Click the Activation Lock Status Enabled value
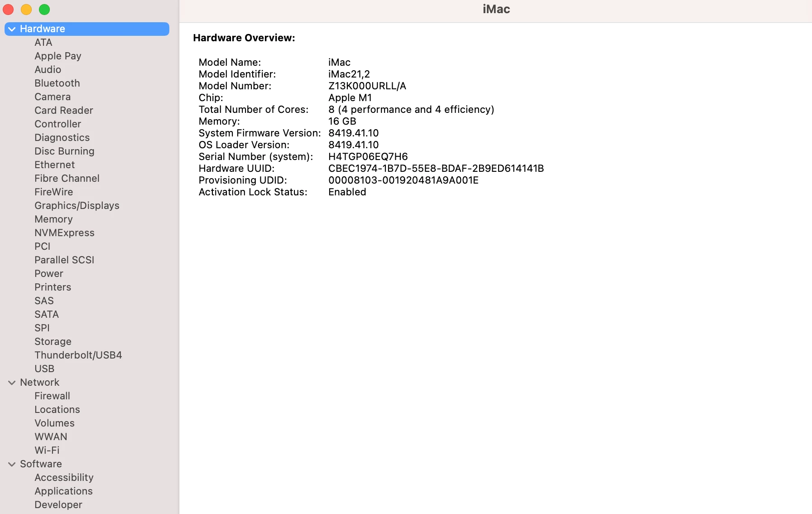The width and height of the screenshot is (812, 514). [347, 192]
